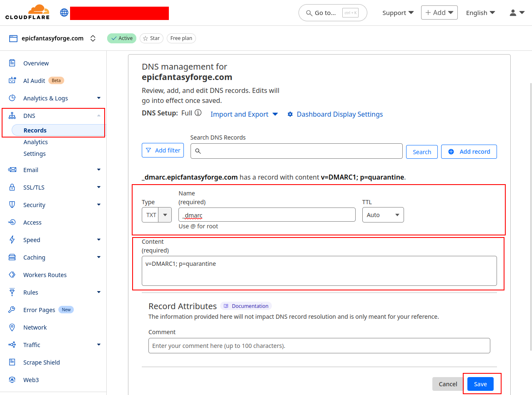Open Dashboard Display Settings link
Viewport: 532px width, 395px height.
coord(335,114)
